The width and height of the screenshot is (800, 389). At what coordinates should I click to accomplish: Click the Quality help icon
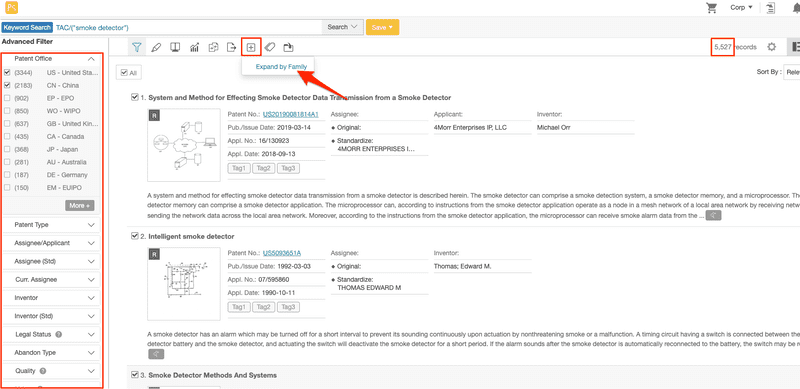point(42,371)
